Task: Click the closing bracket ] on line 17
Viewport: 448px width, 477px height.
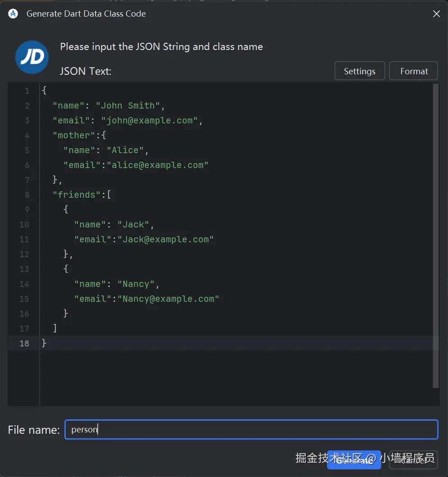Action: coord(55,328)
